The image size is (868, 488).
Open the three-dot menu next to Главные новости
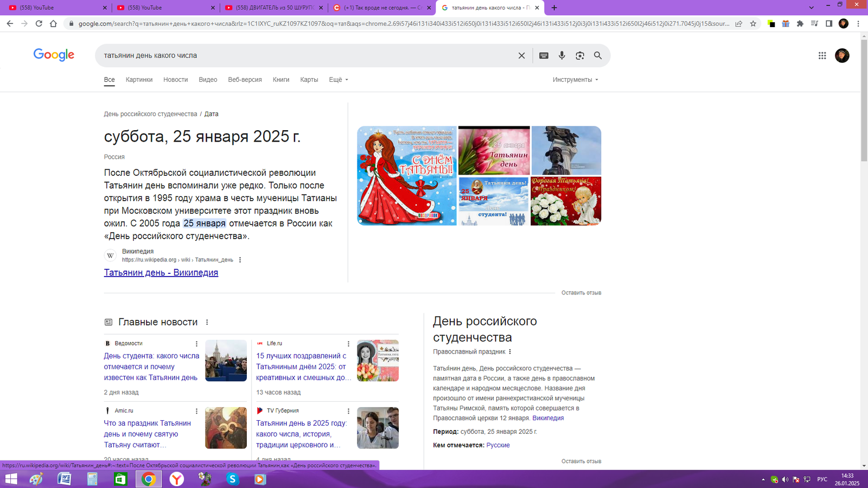[207, 322]
